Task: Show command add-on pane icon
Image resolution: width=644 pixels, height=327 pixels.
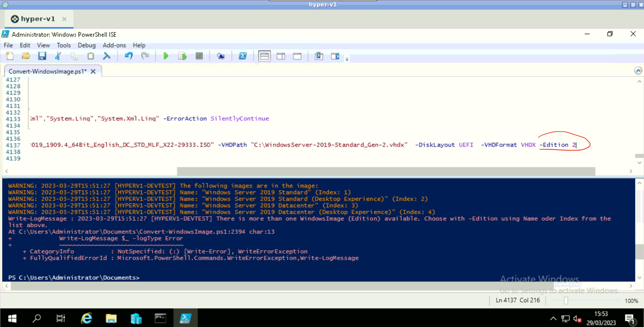Action: (x=335, y=56)
